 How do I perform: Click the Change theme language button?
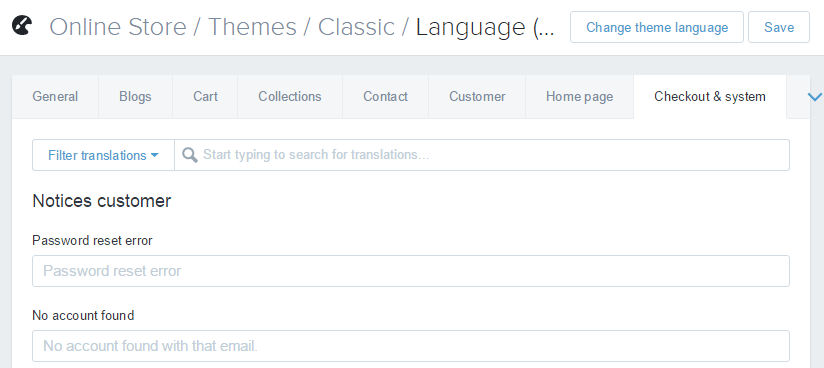[x=657, y=27]
